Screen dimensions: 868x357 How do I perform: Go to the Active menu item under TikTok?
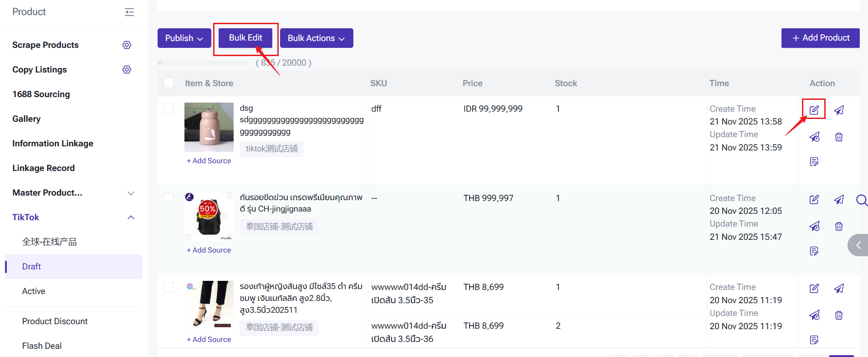(x=34, y=291)
